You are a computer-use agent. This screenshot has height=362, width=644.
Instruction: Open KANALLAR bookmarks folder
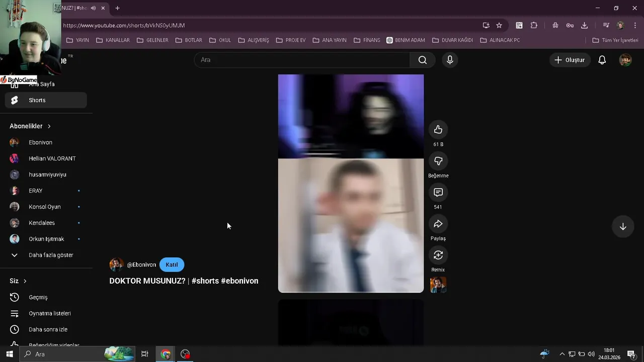113,40
